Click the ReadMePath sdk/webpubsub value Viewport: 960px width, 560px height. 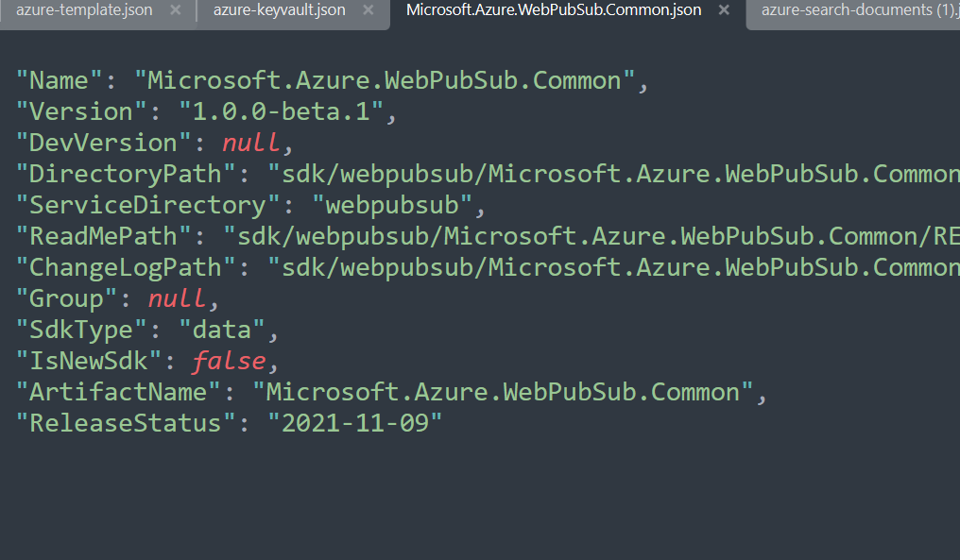click(591, 237)
